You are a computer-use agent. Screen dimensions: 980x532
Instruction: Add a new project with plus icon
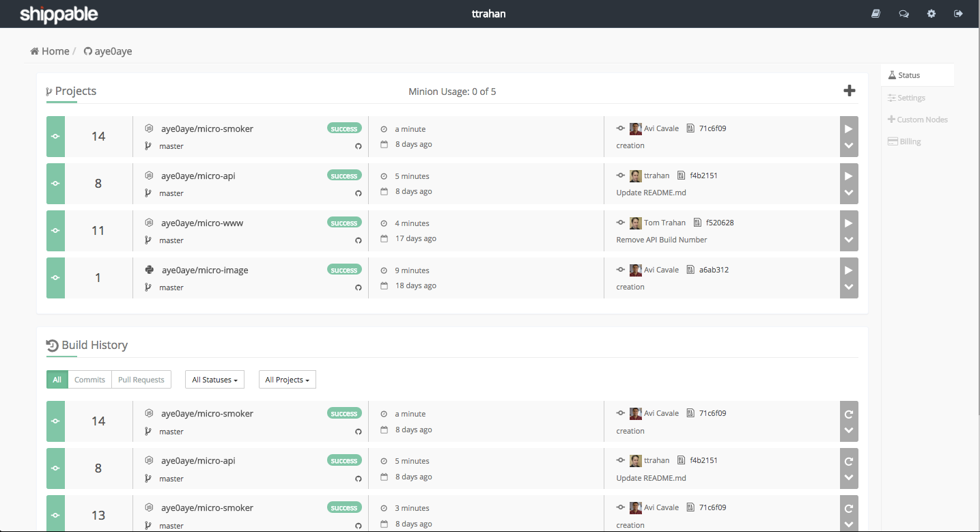(850, 91)
